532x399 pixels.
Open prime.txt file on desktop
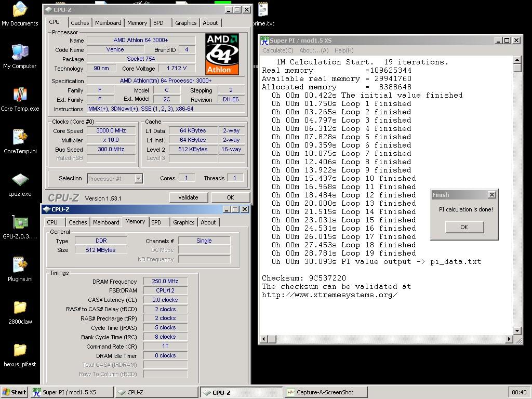click(263, 14)
